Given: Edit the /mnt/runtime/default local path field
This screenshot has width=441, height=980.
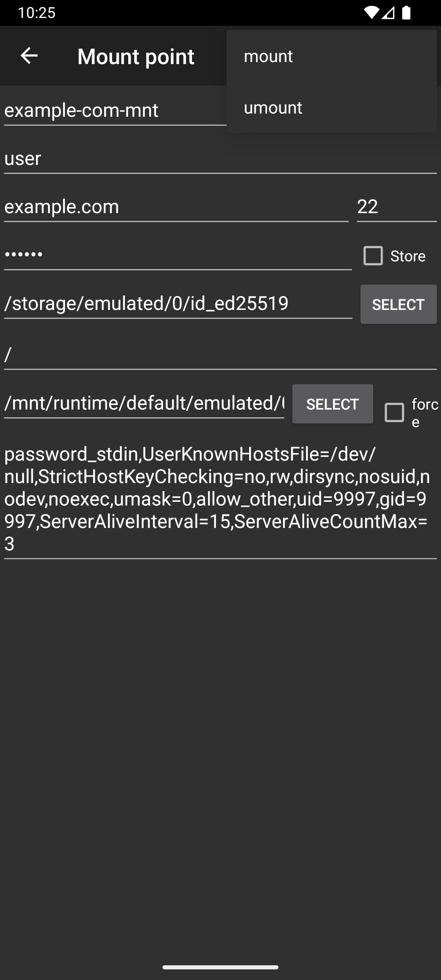Looking at the screenshot, I should [x=144, y=403].
